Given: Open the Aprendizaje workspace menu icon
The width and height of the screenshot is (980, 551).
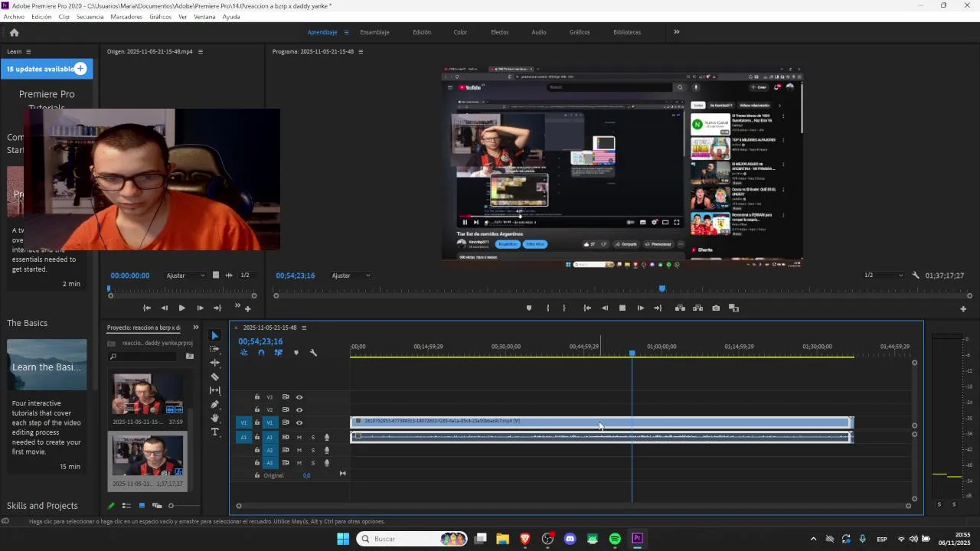Looking at the screenshot, I should click(346, 32).
